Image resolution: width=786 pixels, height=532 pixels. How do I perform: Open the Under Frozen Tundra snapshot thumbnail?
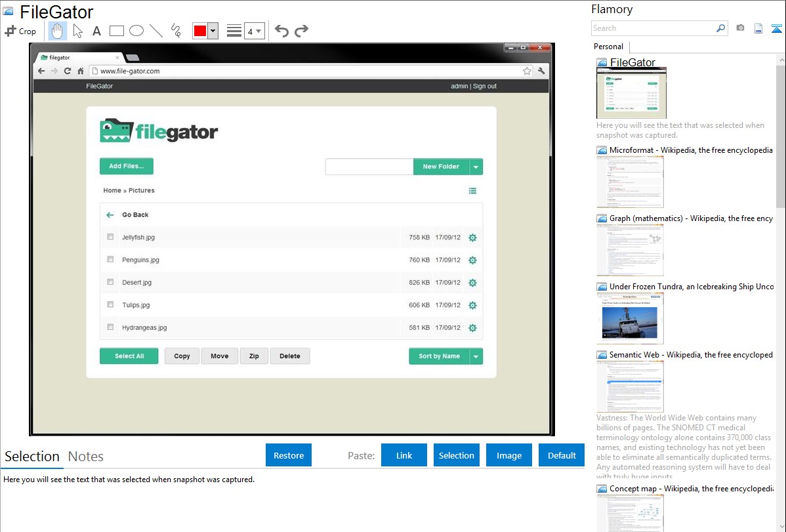(630, 318)
